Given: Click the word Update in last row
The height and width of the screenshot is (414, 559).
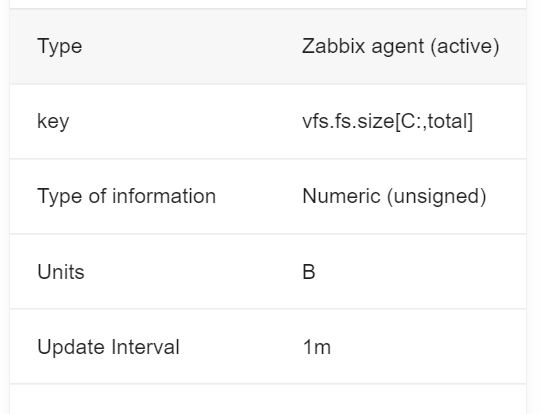Looking at the screenshot, I should 71,347.
